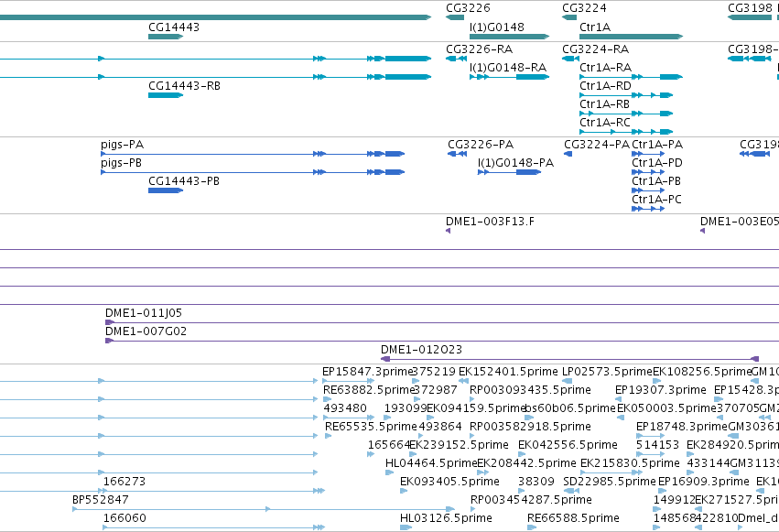779x532 pixels.
Task: Click the RE66588.5prime EST
Action: coord(532,527)
